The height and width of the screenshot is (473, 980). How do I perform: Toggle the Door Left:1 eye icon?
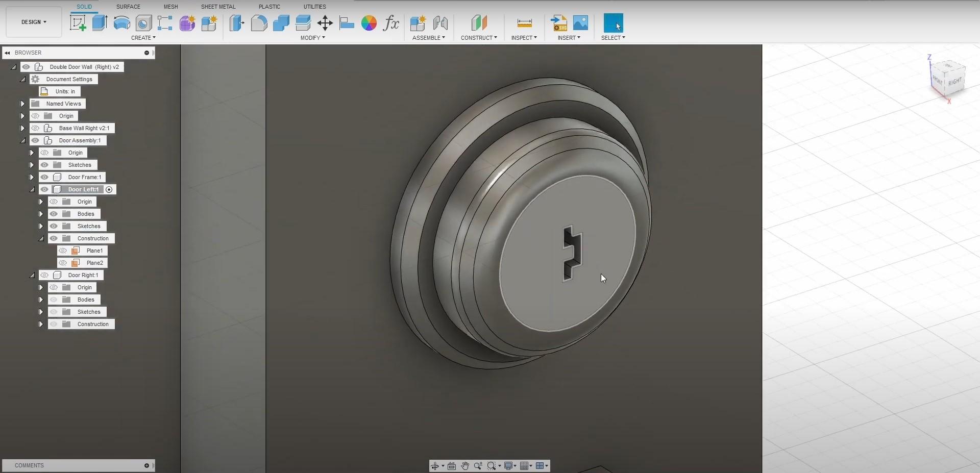[44, 189]
